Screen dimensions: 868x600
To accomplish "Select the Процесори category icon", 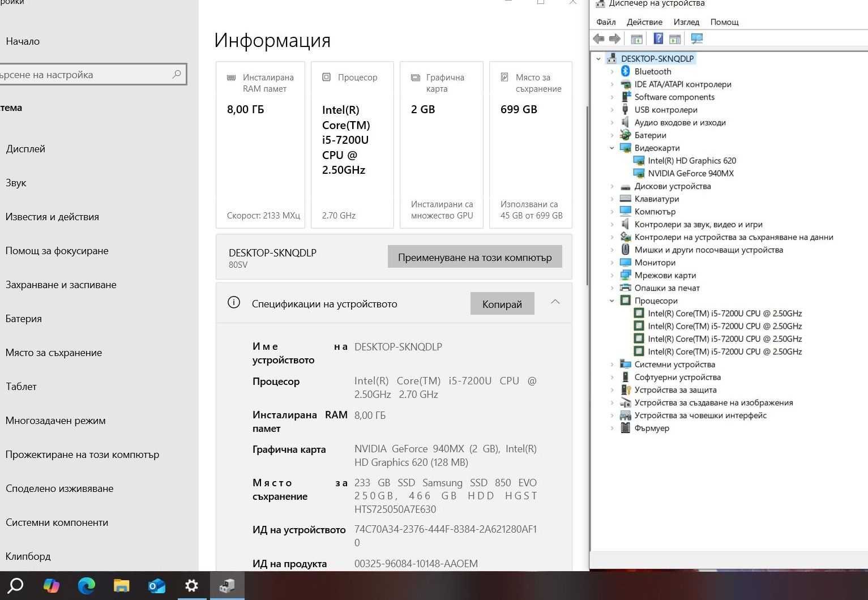I will click(x=625, y=301).
